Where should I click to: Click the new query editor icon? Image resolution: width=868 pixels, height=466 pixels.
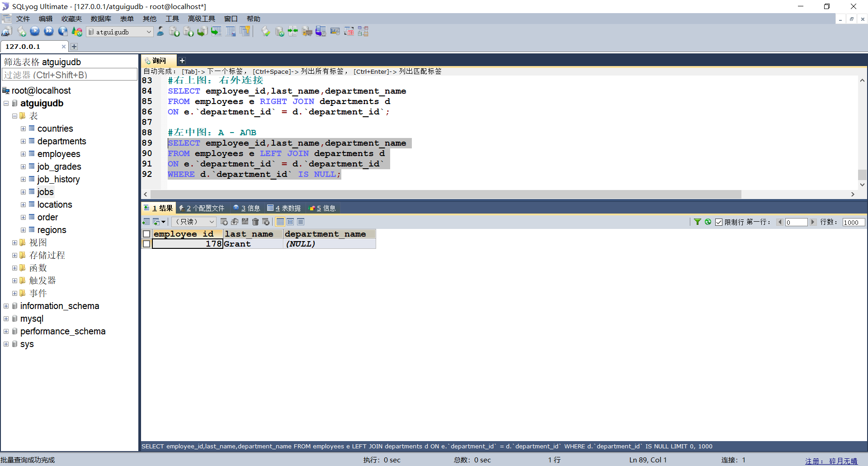[x=21, y=32]
